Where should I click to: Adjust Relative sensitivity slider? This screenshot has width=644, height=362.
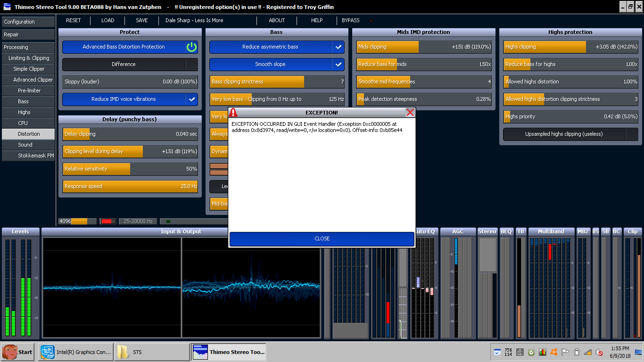click(x=131, y=169)
